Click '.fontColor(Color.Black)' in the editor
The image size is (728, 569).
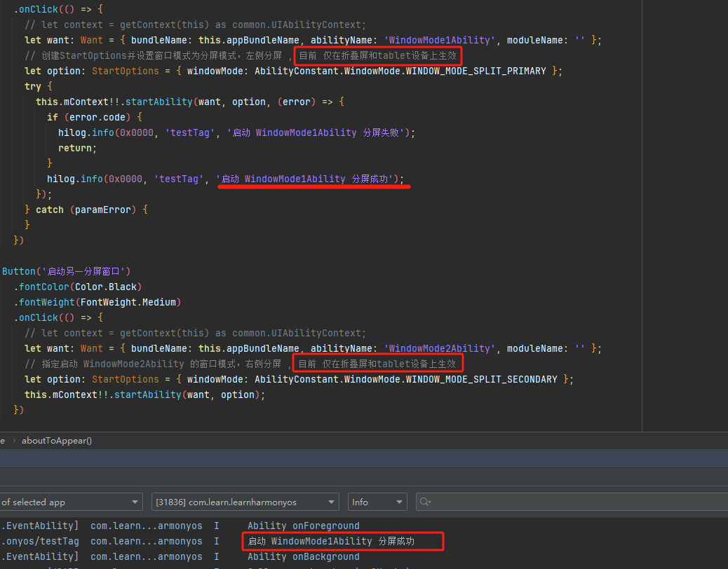pos(78,287)
